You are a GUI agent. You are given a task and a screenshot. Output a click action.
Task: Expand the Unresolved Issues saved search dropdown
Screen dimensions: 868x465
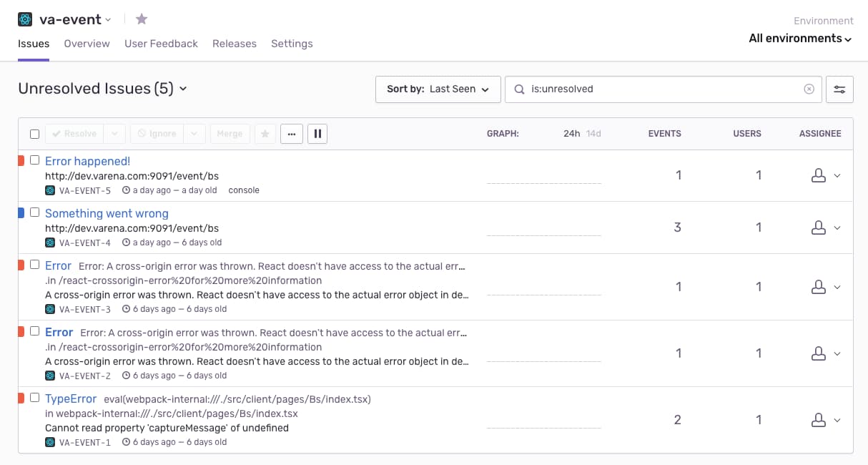coord(183,89)
